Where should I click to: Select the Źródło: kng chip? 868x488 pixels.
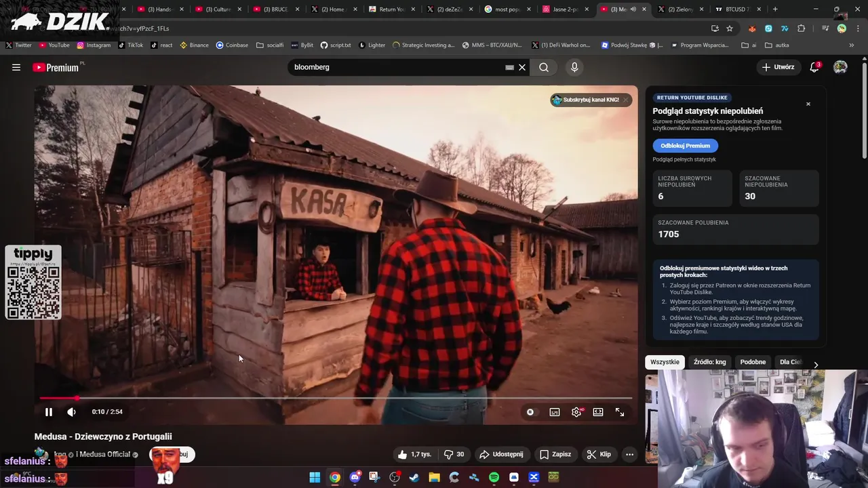click(709, 362)
